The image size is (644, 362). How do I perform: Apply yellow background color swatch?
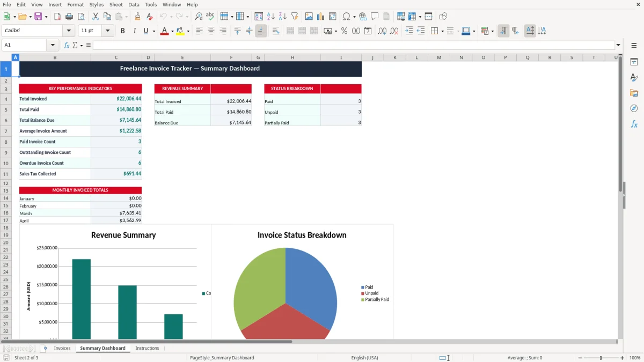click(x=180, y=31)
